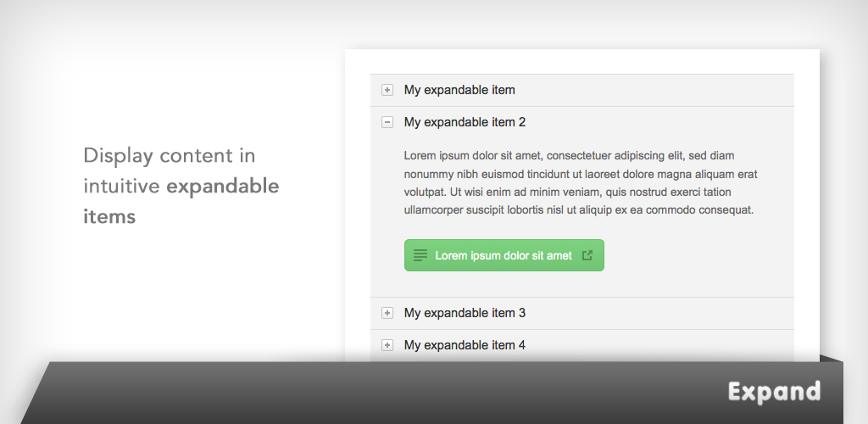Click the text-lines icon on the green button
868x424 pixels.
click(x=420, y=255)
